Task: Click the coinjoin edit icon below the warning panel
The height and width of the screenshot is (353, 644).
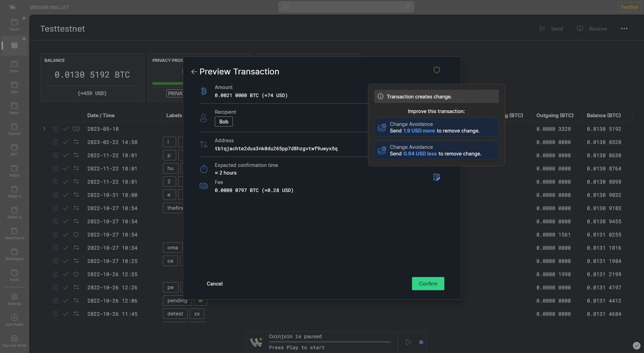Action: coord(437,177)
